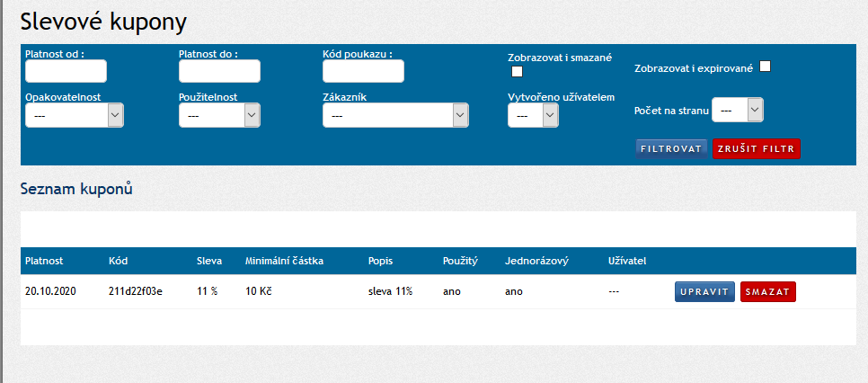868x383 pixels.
Task: Click the Minimální částka column header
Action: coord(284,262)
